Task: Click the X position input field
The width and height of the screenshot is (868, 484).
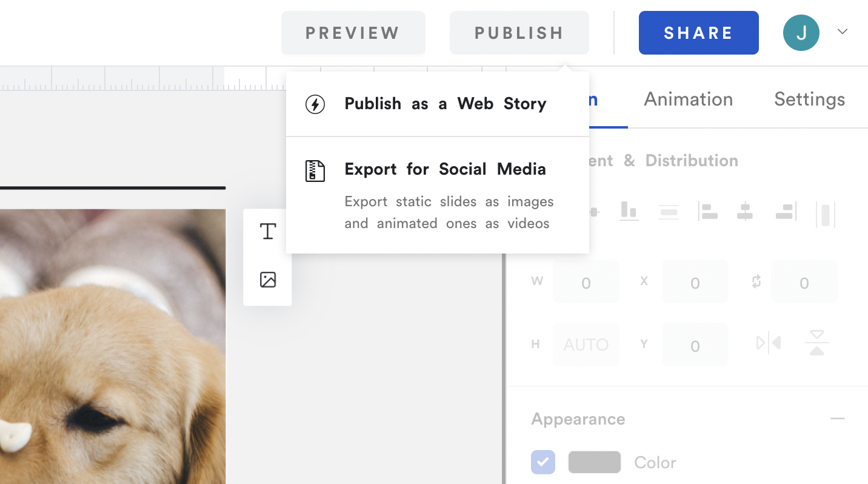Action: point(695,281)
